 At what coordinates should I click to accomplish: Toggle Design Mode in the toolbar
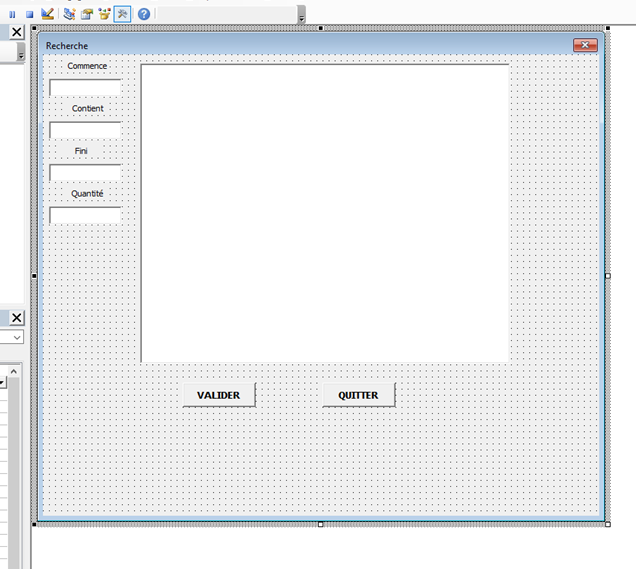pyautogui.click(x=48, y=14)
